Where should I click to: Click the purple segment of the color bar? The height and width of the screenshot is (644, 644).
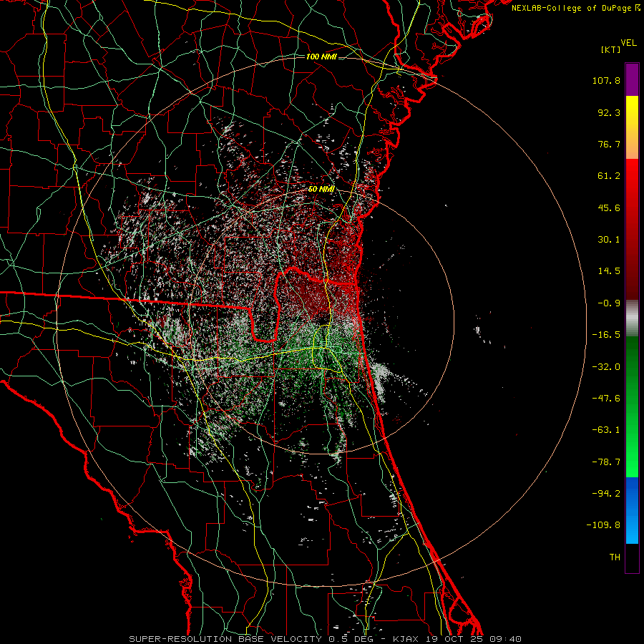click(632, 79)
